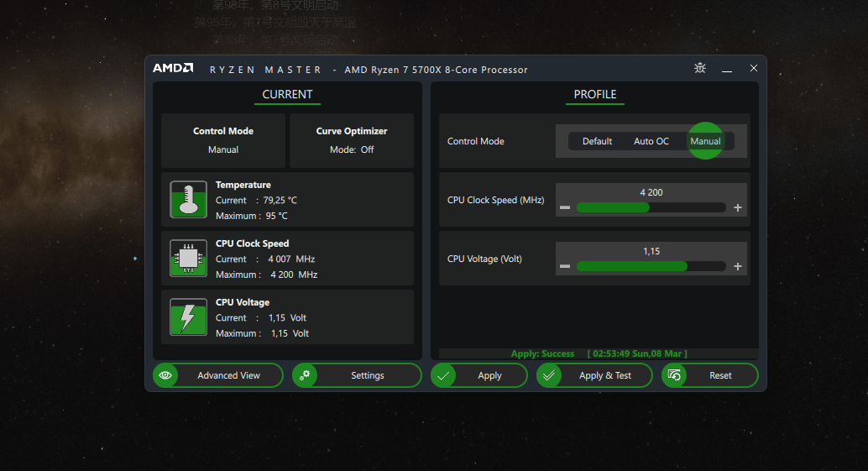Click the CPU Clock Speed chip icon
The height and width of the screenshot is (471, 868).
(x=188, y=259)
